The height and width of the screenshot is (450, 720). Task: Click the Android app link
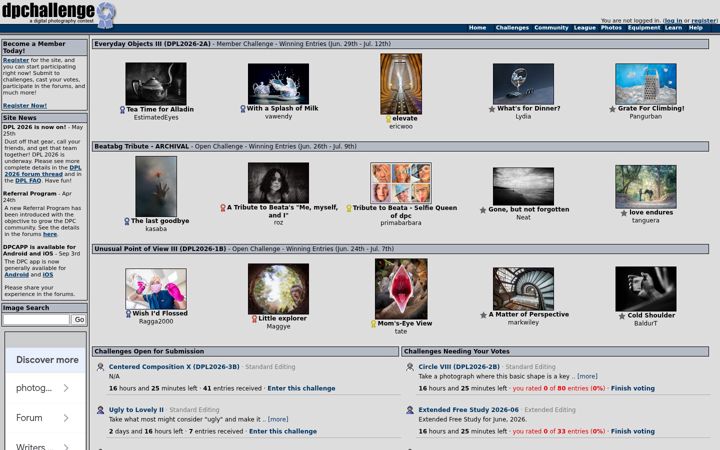[17, 275]
